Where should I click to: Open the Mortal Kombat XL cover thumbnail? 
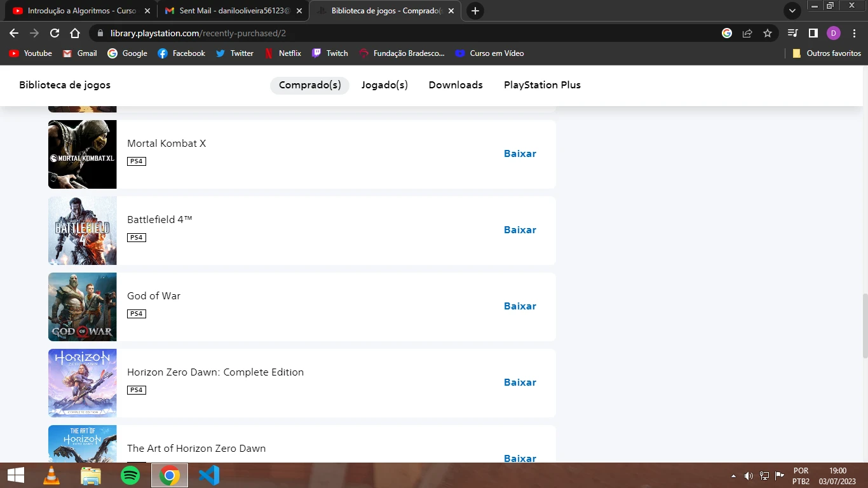pos(83,154)
